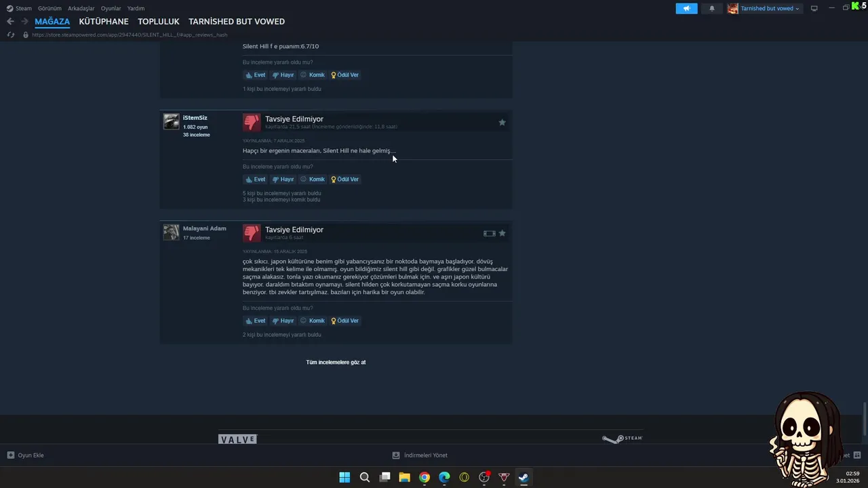868x488 pixels.
Task: Click the page vertical scrollbar thumb
Action: (x=865, y=420)
